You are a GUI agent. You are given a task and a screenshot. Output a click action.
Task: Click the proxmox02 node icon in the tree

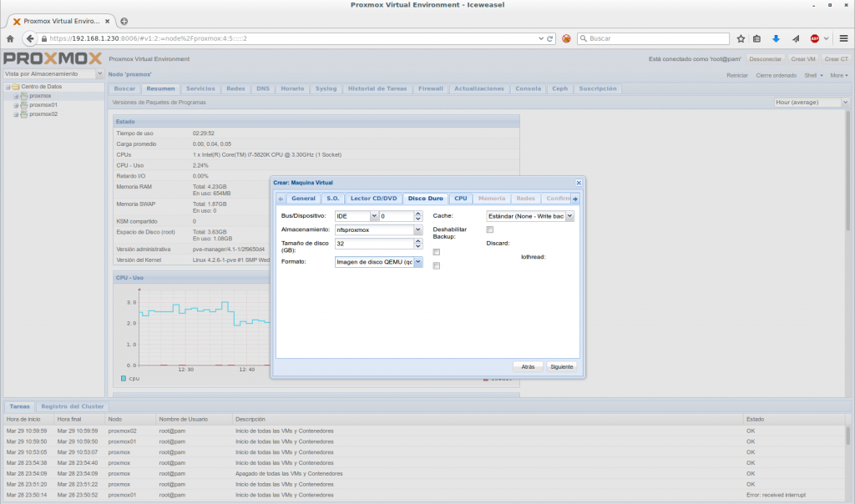click(x=24, y=114)
